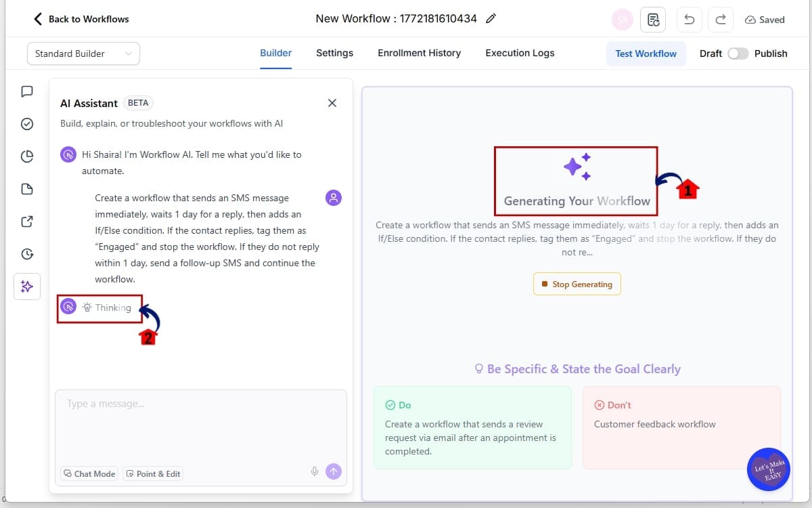This screenshot has height=508, width=812.
Task: Click the undo arrow in the top bar
Action: click(689, 19)
